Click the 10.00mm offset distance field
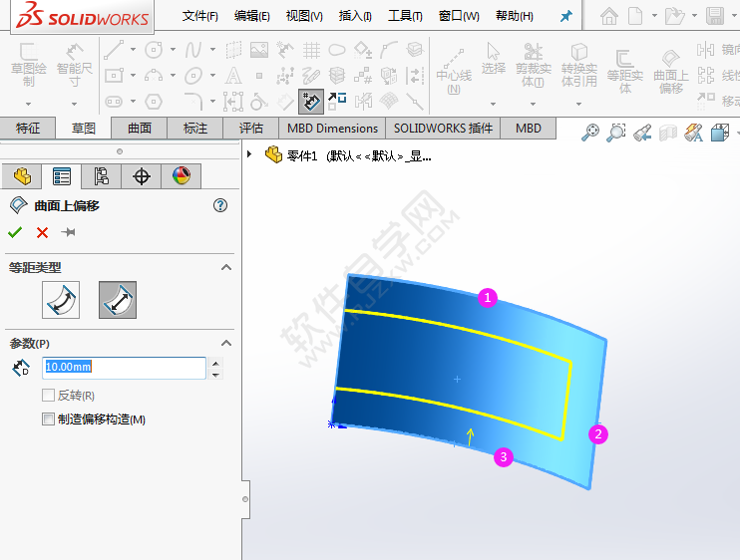Viewport: 740px width, 560px height. 124,368
